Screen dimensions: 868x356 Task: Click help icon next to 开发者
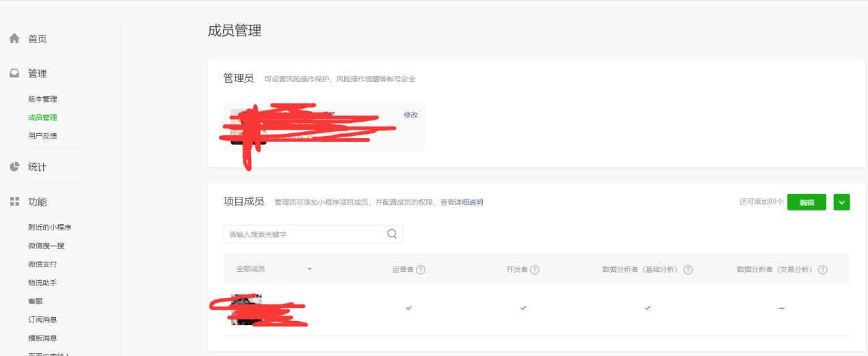(x=535, y=270)
